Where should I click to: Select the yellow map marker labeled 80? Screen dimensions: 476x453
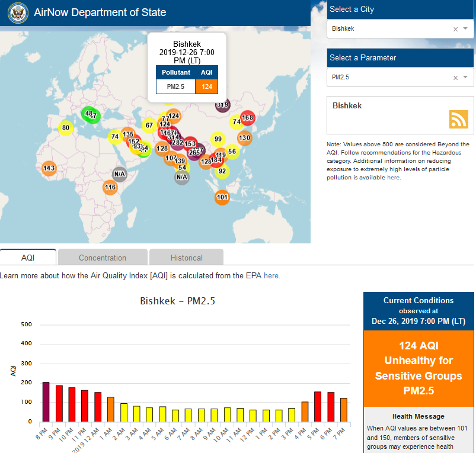click(x=66, y=127)
